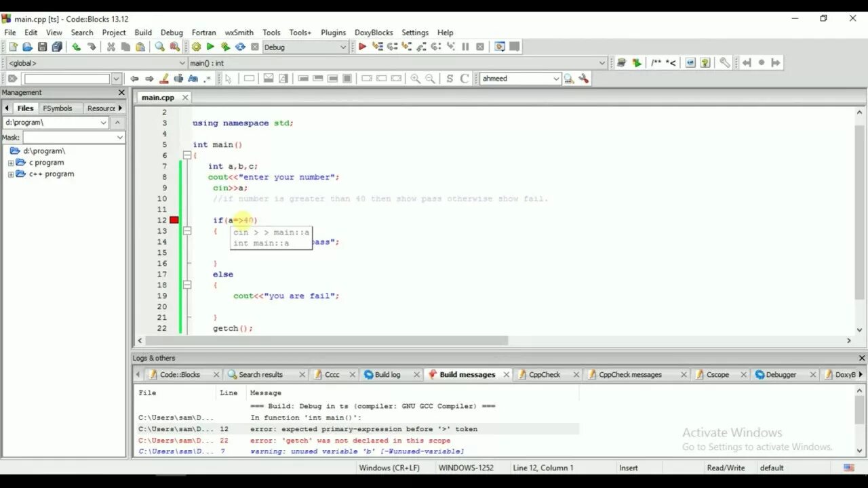The width and height of the screenshot is (868, 488).
Task: Collapse the code fold at line 6
Action: 187,155
